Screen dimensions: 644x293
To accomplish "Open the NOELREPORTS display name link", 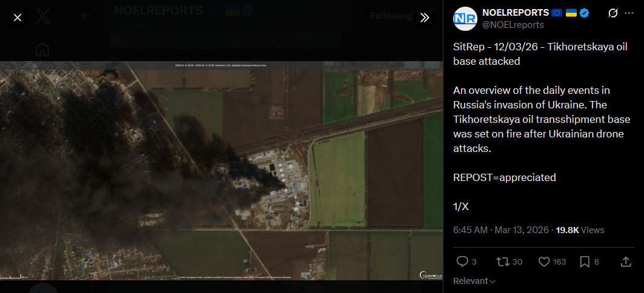I will pyautogui.click(x=516, y=13).
